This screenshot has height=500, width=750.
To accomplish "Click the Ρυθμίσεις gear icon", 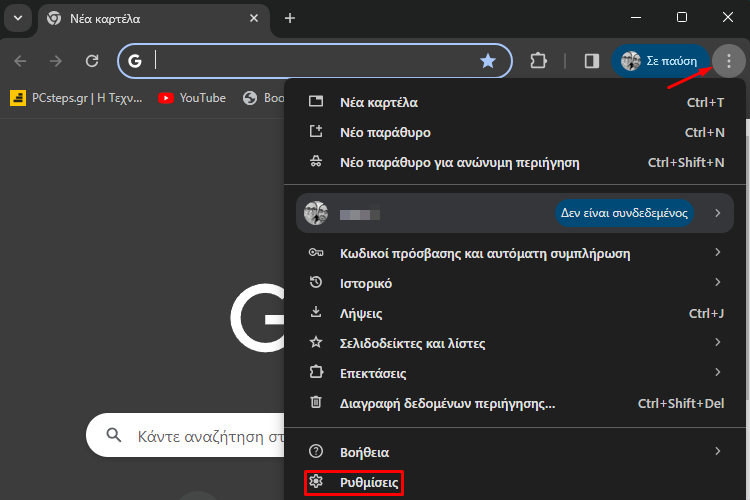I will 316,481.
